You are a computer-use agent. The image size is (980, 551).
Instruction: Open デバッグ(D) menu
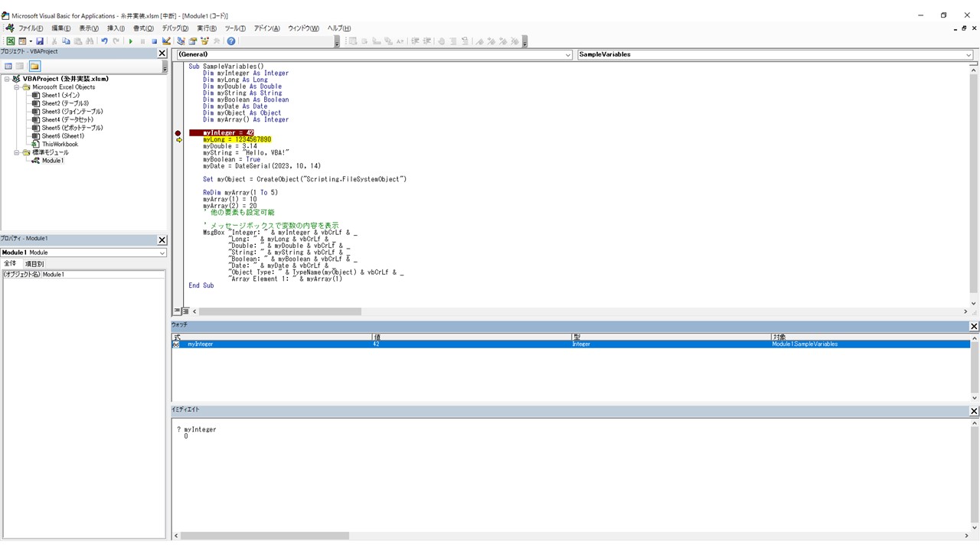point(175,28)
